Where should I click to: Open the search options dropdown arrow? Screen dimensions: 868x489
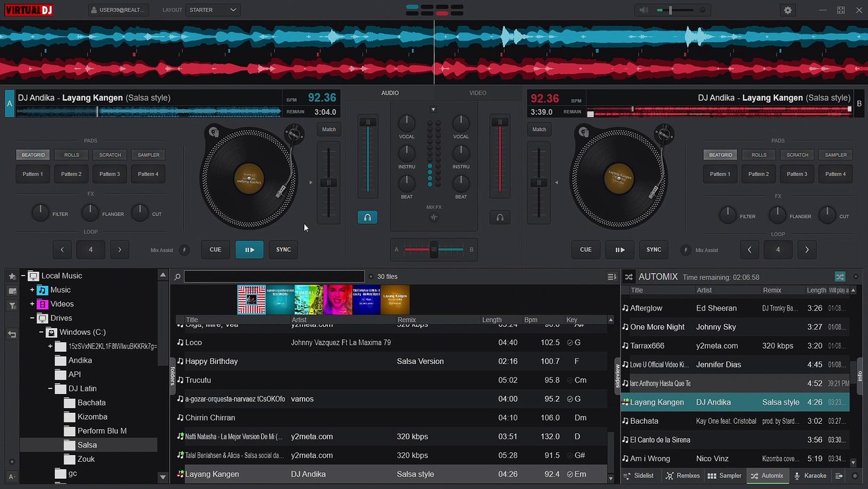click(371, 277)
